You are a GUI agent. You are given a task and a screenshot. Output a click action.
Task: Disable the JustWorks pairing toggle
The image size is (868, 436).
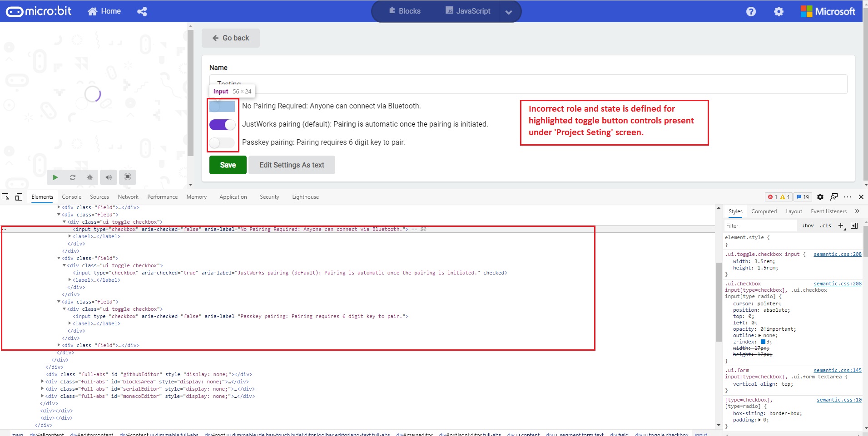tap(222, 124)
